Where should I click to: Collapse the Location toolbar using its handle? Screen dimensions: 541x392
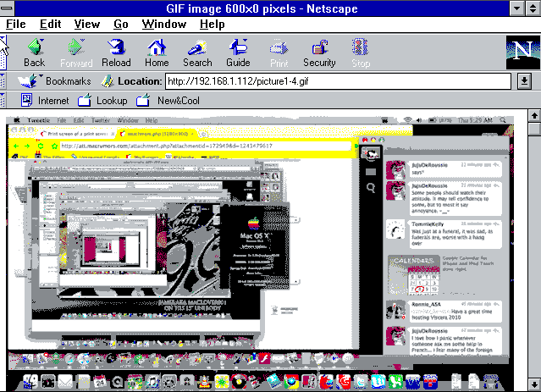pyautogui.click(x=3, y=81)
